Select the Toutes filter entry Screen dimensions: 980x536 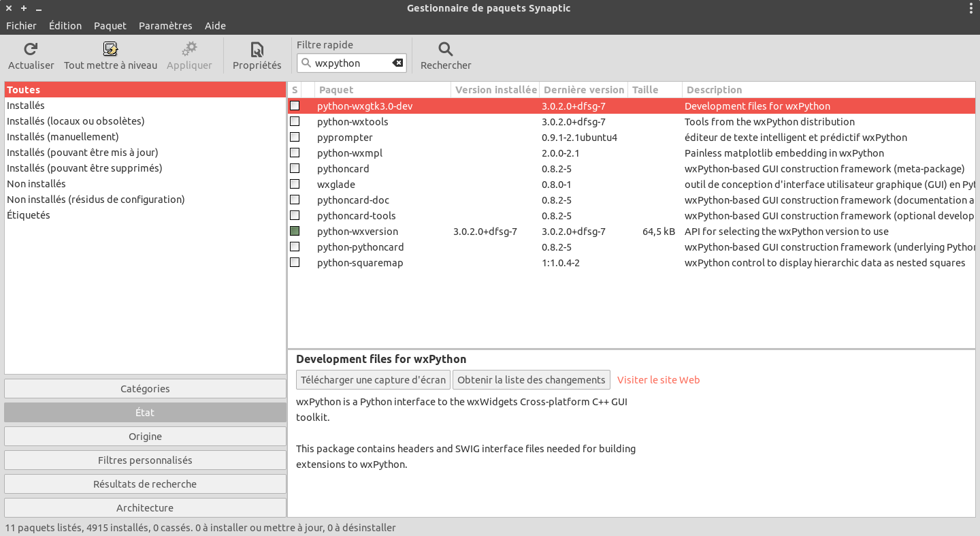[145, 90]
